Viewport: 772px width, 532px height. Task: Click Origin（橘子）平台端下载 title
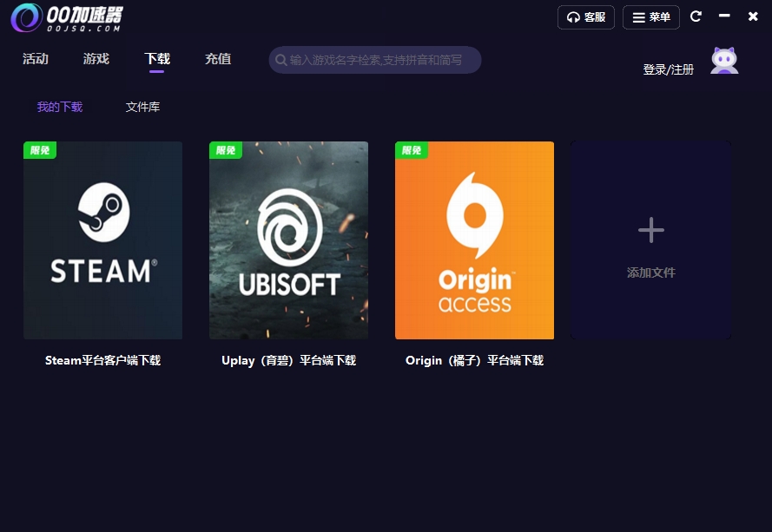coord(475,361)
